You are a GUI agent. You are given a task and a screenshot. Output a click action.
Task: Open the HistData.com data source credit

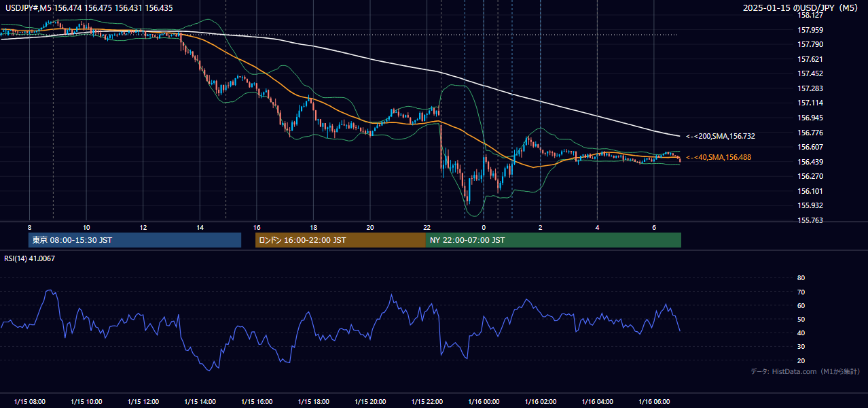coord(805,371)
